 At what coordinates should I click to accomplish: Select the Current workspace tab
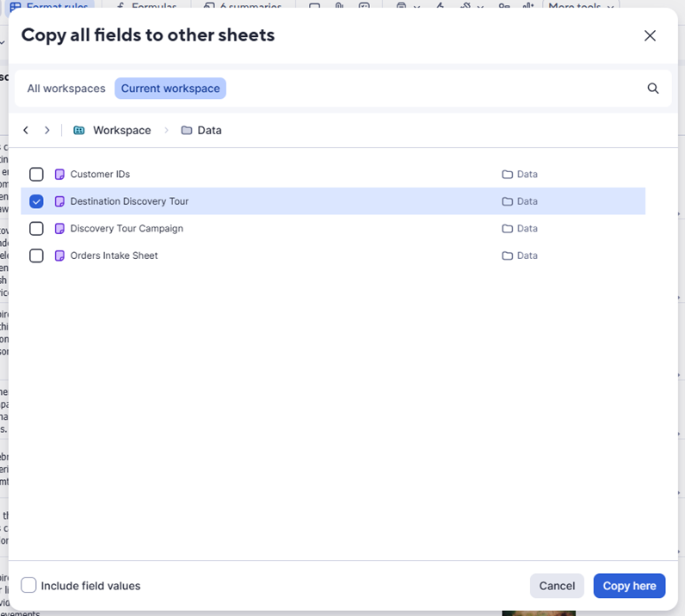point(170,89)
